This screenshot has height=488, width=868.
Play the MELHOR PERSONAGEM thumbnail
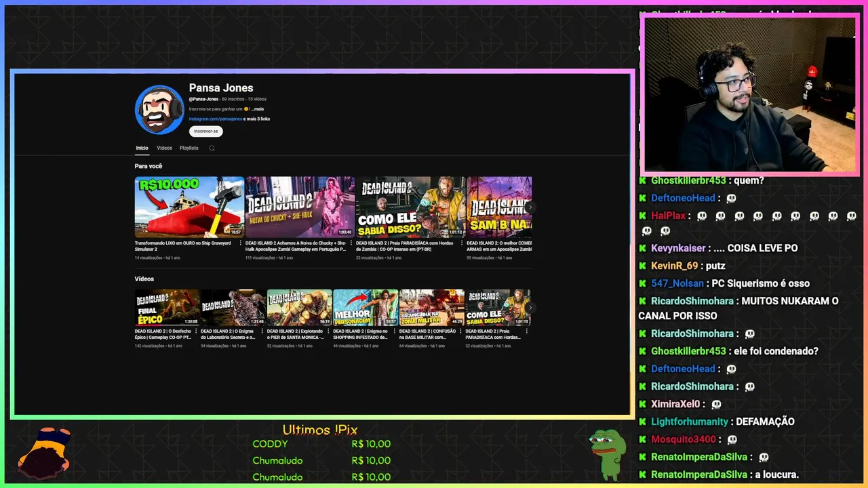coord(366,308)
